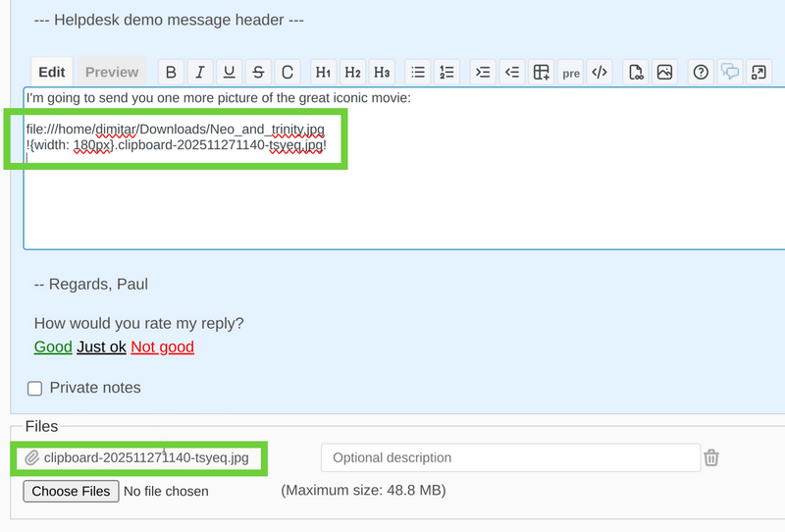Click the Optional description field
Image resolution: width=785 pixels, height=532 pixels.
pos(509,457)
